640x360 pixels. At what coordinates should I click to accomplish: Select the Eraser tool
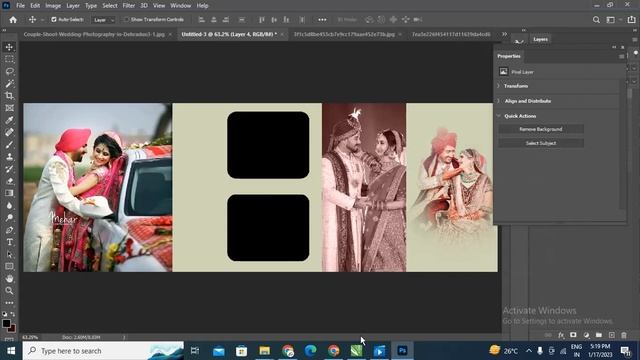pyautogui.click(x=9, y=181)
